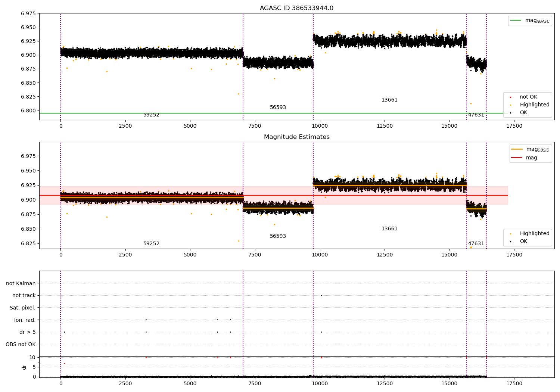
Task: Click the 'not track' row label
Action: (x=24, y=295)
